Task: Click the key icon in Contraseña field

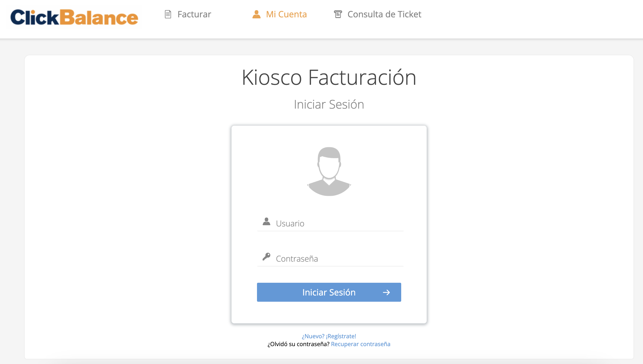Action: coord(266,257)
